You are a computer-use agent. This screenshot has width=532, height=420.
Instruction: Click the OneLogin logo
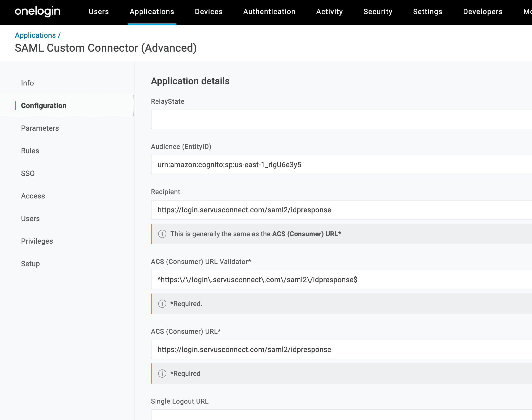coord(37,11)
